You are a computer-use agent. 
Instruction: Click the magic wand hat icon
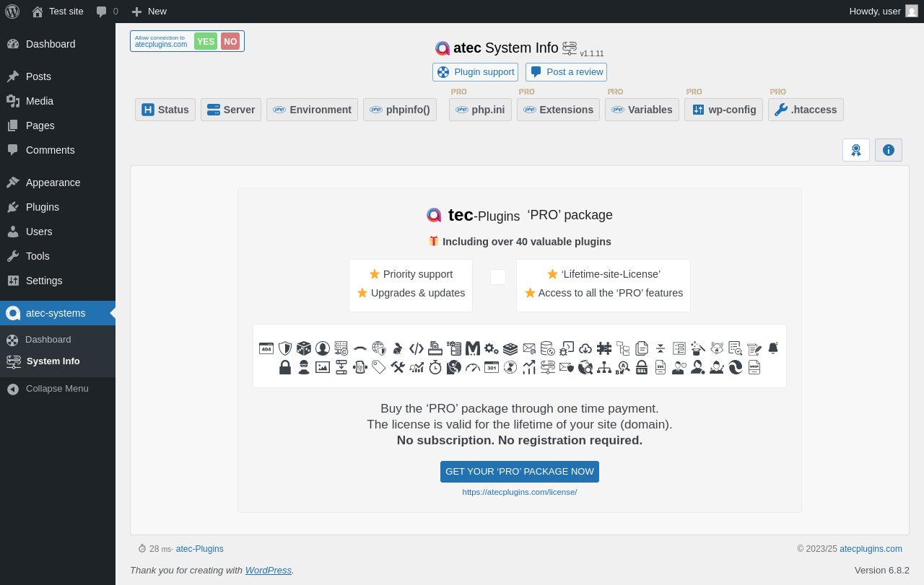[698, 348]
